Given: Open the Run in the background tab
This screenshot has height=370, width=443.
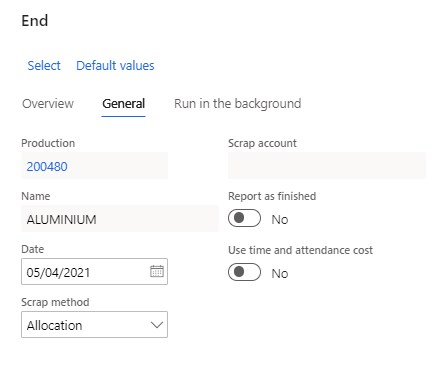Looking at the screenshot, I should click(x=238, y=104).
